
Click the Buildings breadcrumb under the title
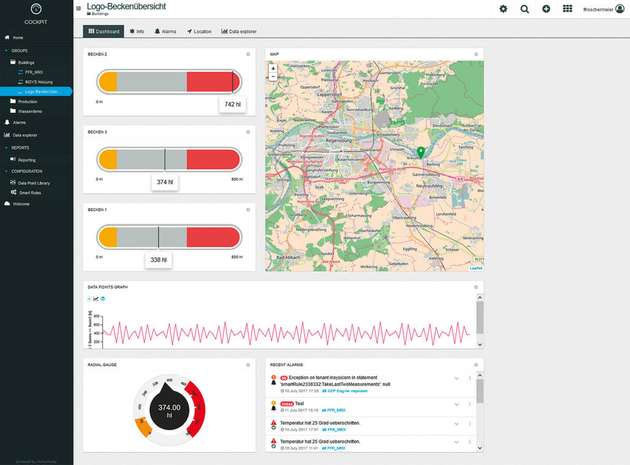coord(98,14)
